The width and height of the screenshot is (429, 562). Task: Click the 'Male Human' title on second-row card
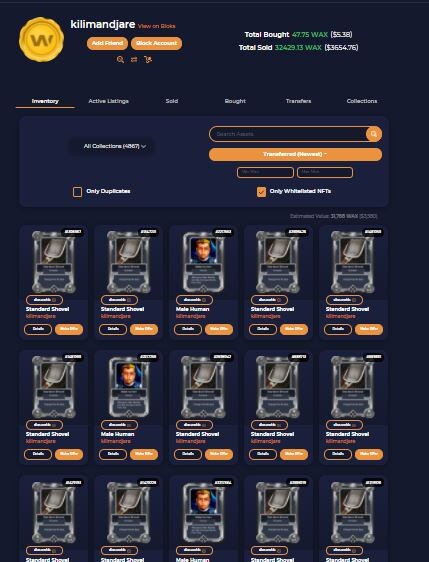[x=118, y=434]
